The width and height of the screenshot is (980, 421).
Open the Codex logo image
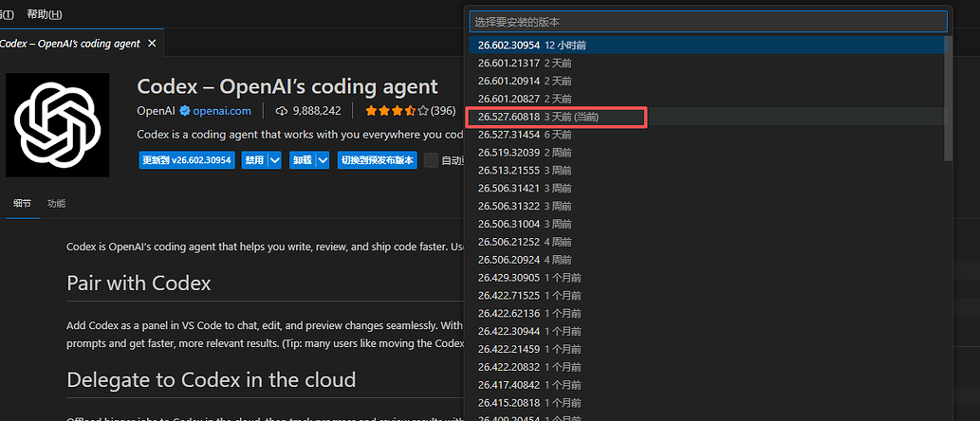click(58, 125)
